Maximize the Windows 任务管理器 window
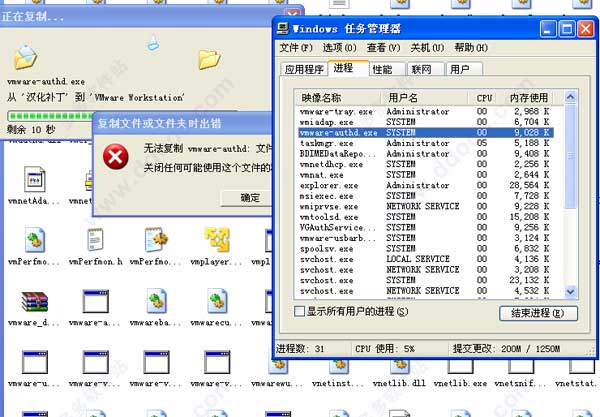This screenshot has width=600, height=417. tap(567, 29)
